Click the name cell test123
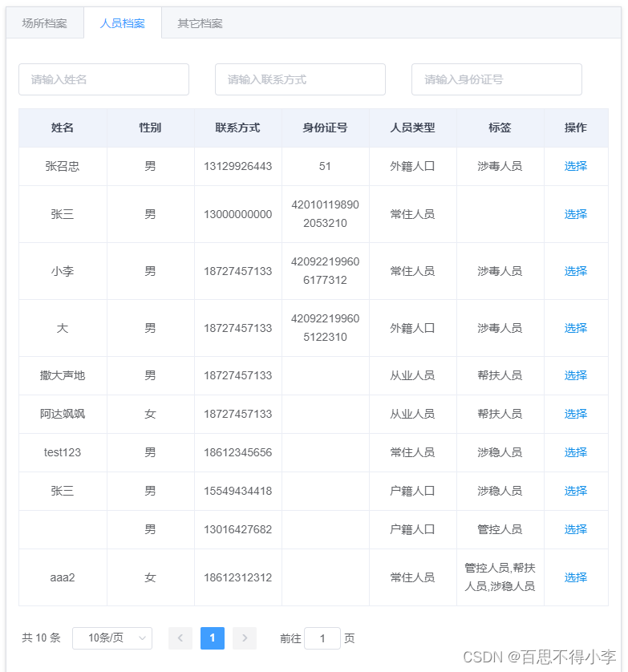Viewport: 628px width, 672px height. tap(63, 452)
